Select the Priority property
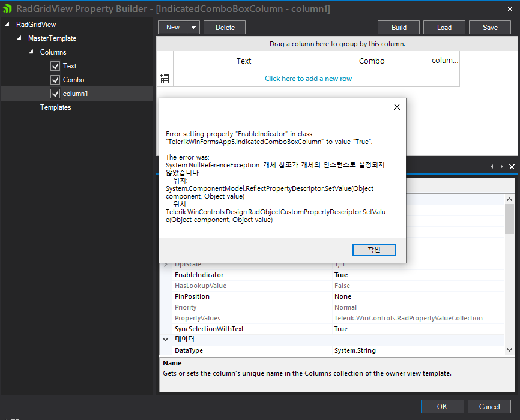Viewport: 520px width, 420px height. 186,307
